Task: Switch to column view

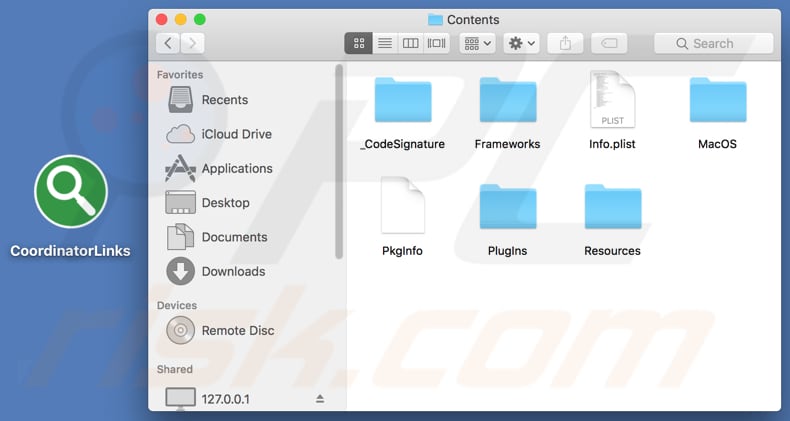Action: tap(411, 43)
